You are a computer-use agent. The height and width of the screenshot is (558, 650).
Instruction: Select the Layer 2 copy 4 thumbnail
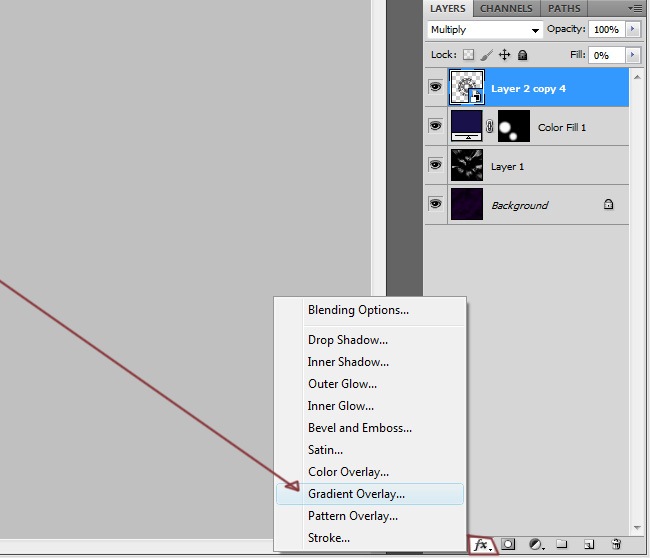tap(467, 87)
